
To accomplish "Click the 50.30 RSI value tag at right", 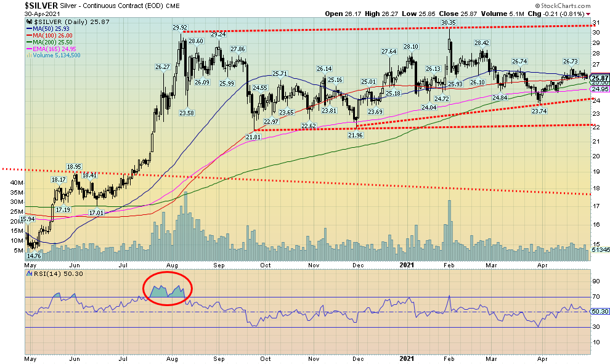I will tap(599, 312).
